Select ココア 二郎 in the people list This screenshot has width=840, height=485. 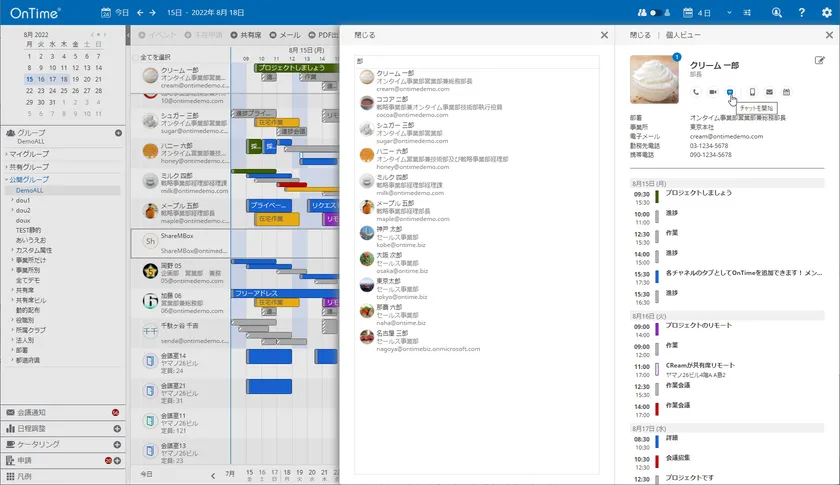477,107
